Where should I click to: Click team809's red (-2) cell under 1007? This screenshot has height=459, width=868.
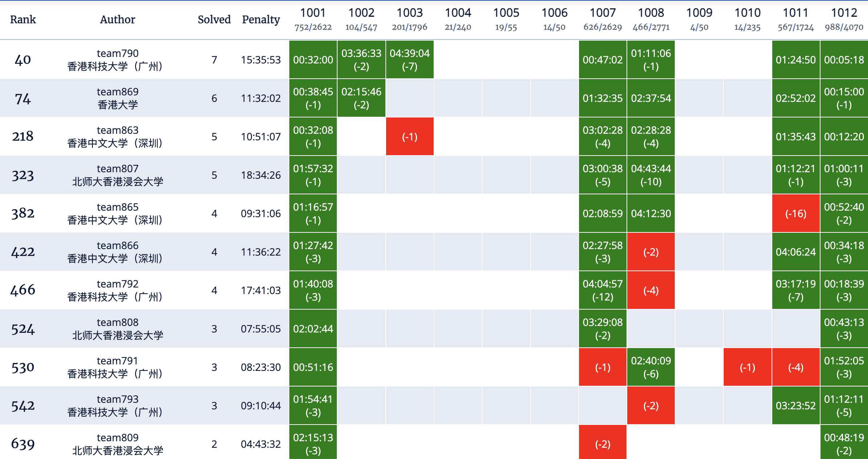tap(603, 442)
